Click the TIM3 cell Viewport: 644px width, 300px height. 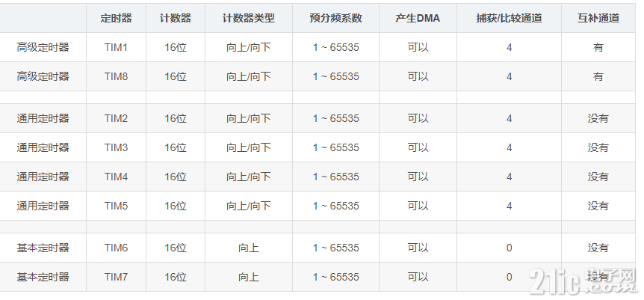(x=117, y=147)
